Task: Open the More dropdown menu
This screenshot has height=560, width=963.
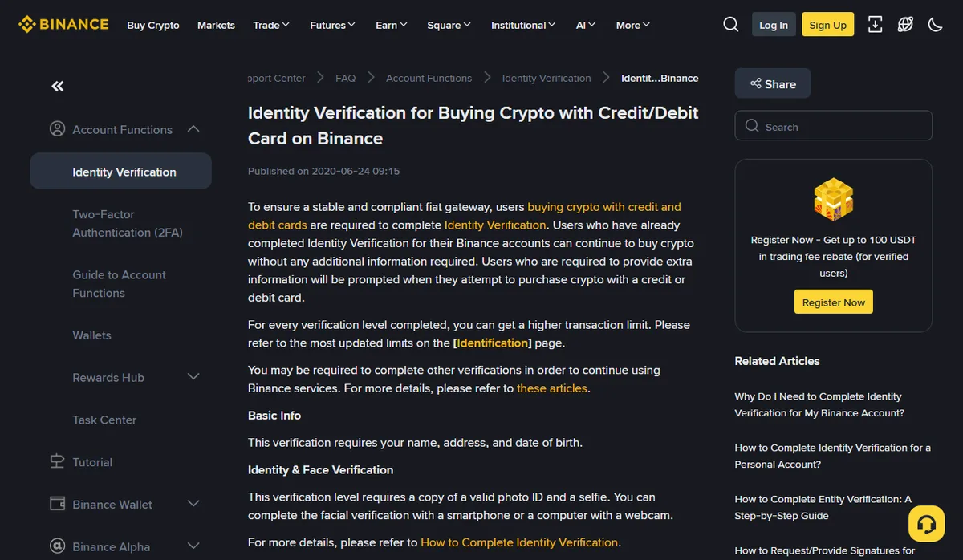Action: click(633, 25)
